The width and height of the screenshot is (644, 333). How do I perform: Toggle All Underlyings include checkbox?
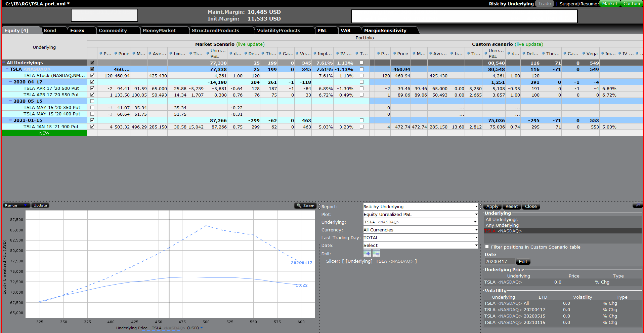[92, 63]
